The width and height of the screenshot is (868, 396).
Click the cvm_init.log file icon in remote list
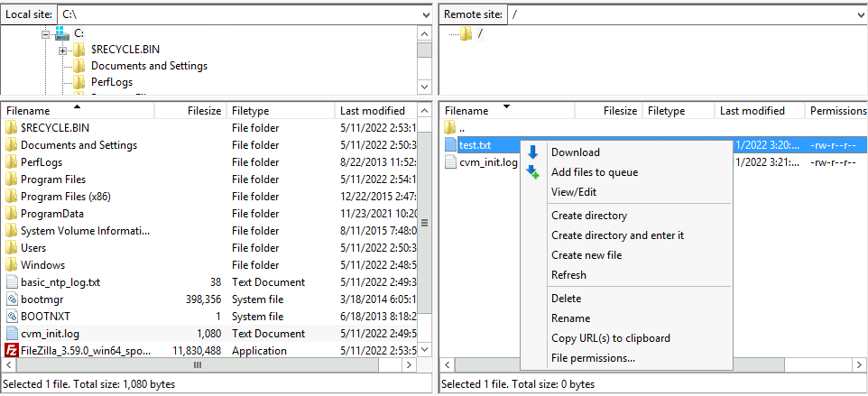coord(451,163)
